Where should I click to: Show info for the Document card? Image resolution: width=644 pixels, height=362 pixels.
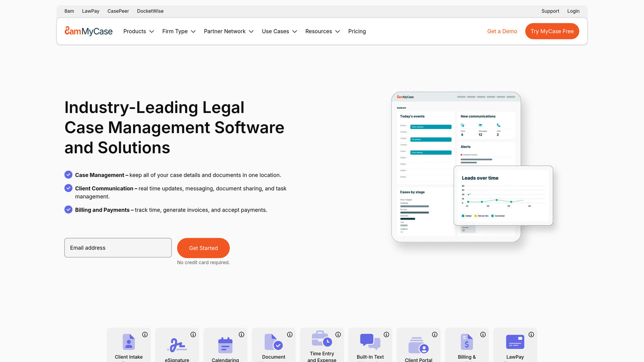coord(290,335)
